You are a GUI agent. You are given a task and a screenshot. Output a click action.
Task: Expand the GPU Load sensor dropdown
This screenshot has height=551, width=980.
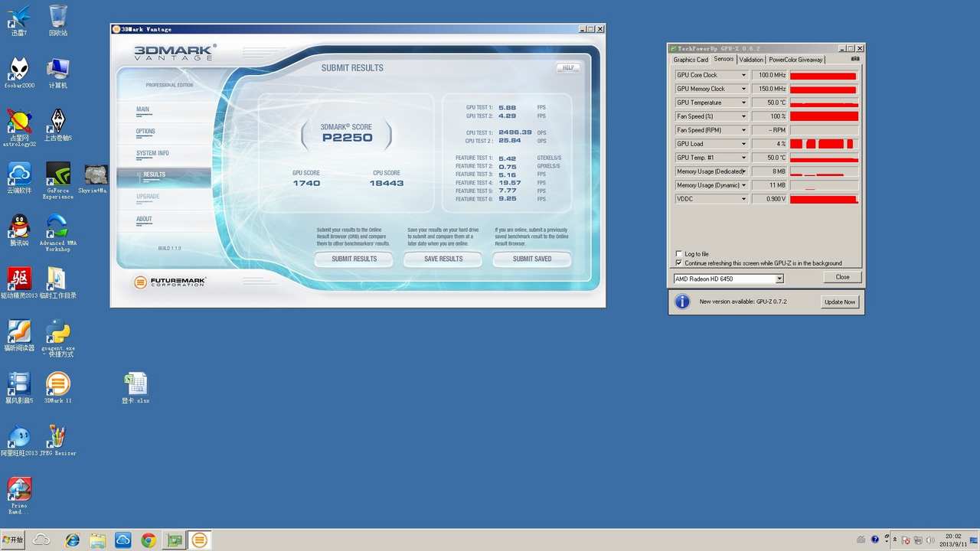(x=743, y=144)
